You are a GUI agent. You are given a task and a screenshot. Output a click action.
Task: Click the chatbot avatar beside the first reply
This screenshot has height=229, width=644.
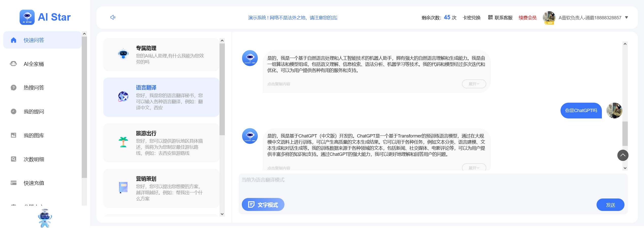(x=250, y=58)
